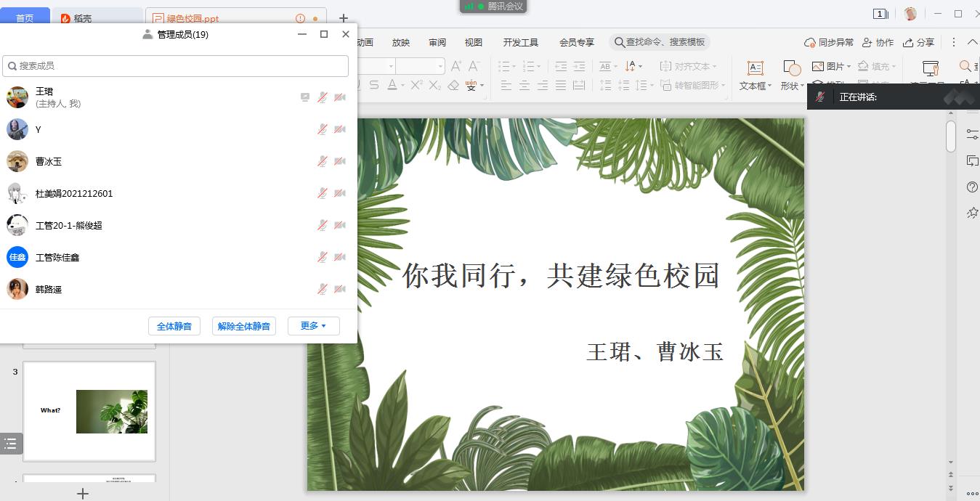Justify the paragraph text
Viewport: 980px width, 501px height.
[561, 85]
